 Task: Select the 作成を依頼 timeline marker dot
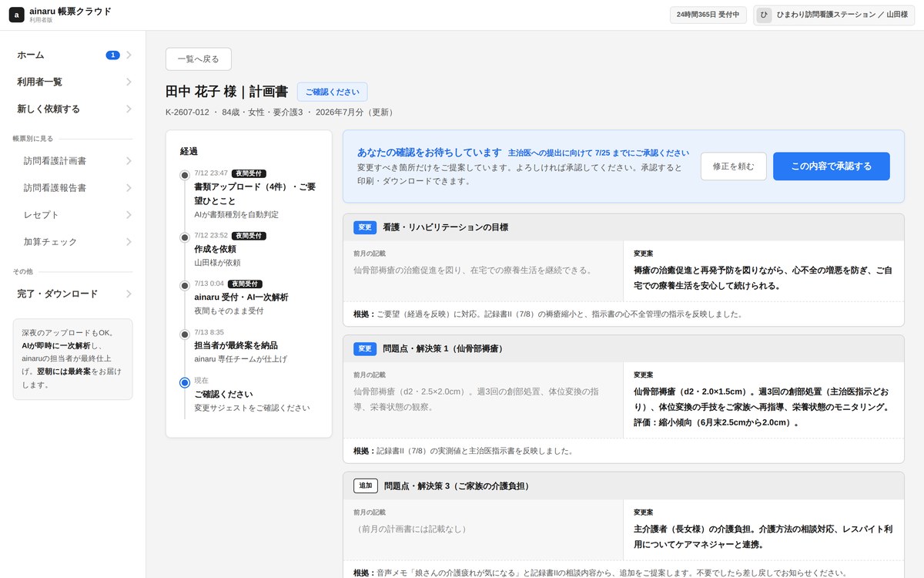click(185, 237)
